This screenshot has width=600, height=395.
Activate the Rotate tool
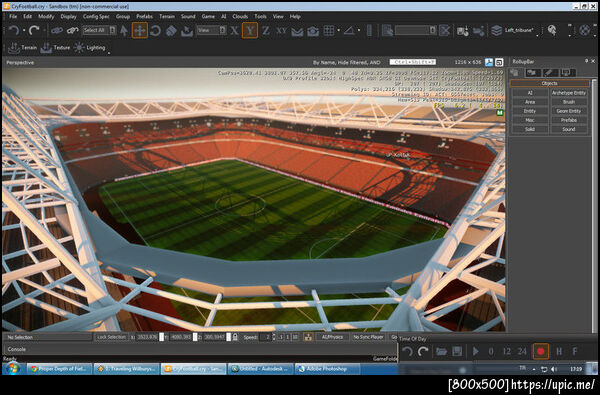pos(155,30)
